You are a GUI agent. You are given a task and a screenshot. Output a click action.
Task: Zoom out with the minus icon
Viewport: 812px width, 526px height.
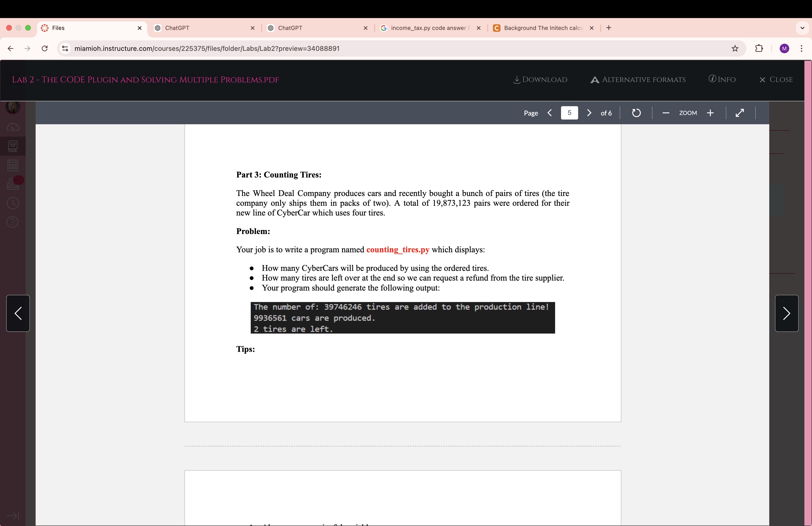coord(666,113)
